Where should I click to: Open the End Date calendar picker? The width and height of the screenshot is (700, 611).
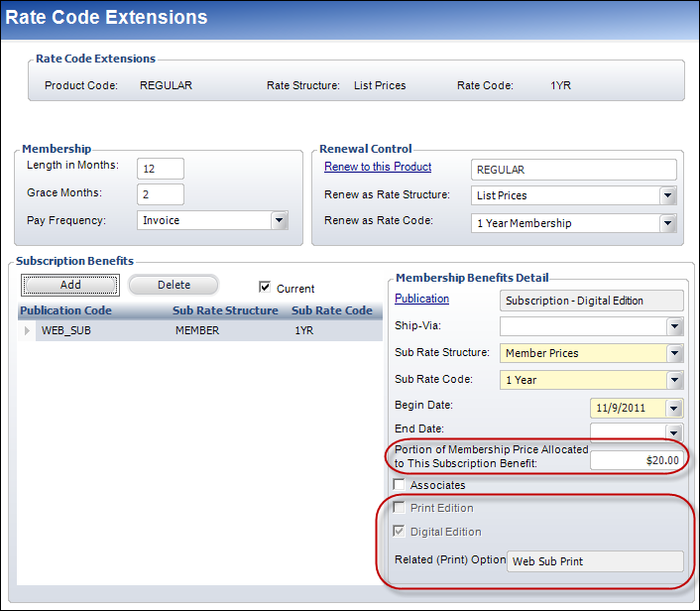click(x=675, y=432)
